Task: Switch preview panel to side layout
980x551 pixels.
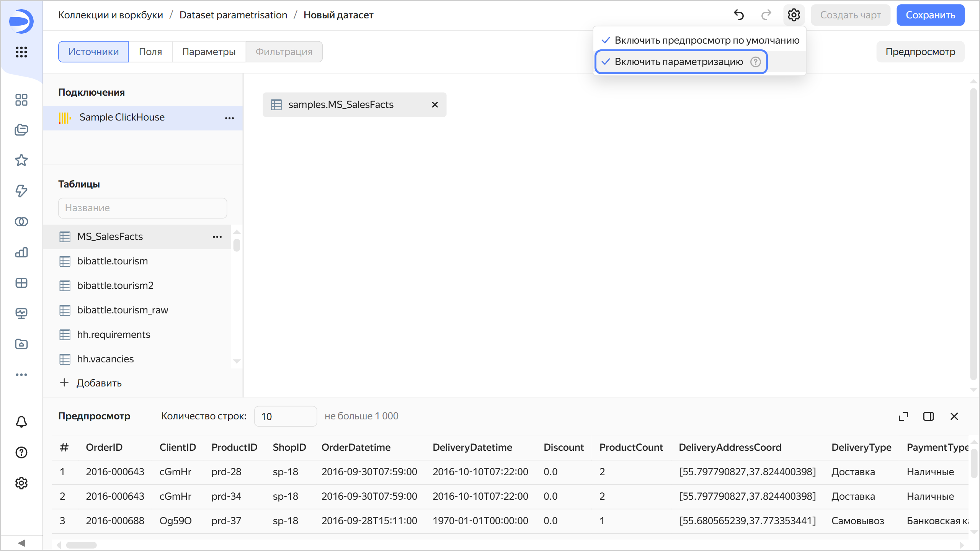Action: pos(928,416)
